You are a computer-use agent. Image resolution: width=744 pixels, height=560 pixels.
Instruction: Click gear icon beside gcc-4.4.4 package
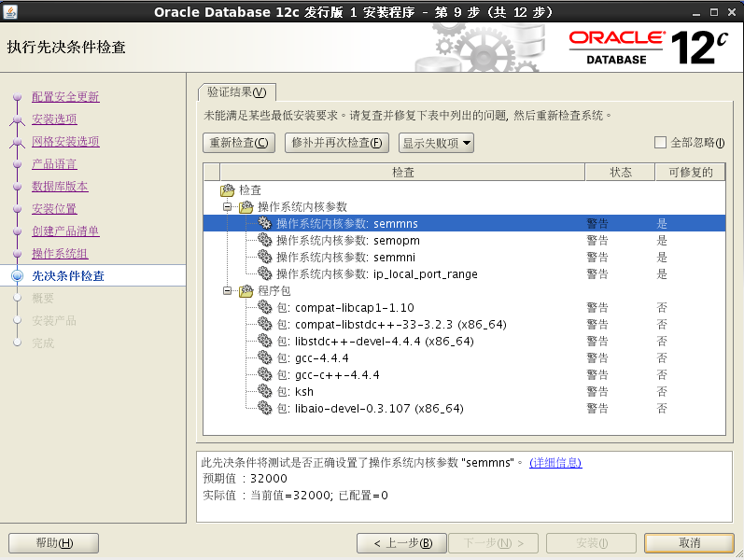(x=264, y=357)
